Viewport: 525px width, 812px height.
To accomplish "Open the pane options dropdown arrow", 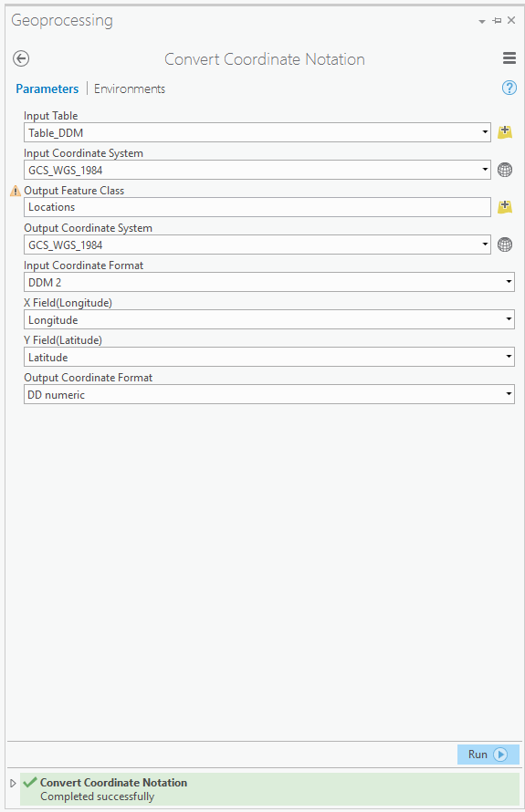I will tap(482, 21).
